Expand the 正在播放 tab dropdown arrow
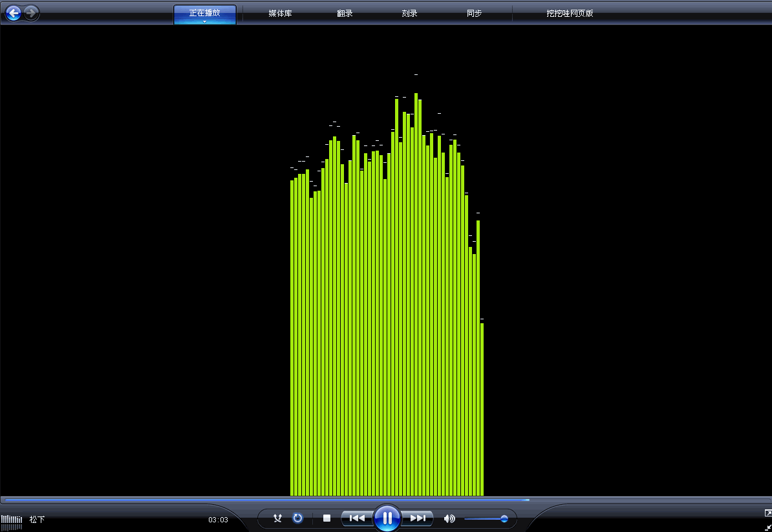This screenshot has width=772, height=532. (205, 21)
